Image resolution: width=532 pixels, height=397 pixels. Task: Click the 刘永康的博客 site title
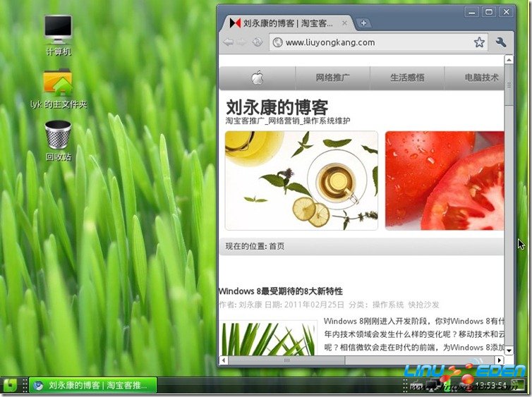[x=277, y=107]
